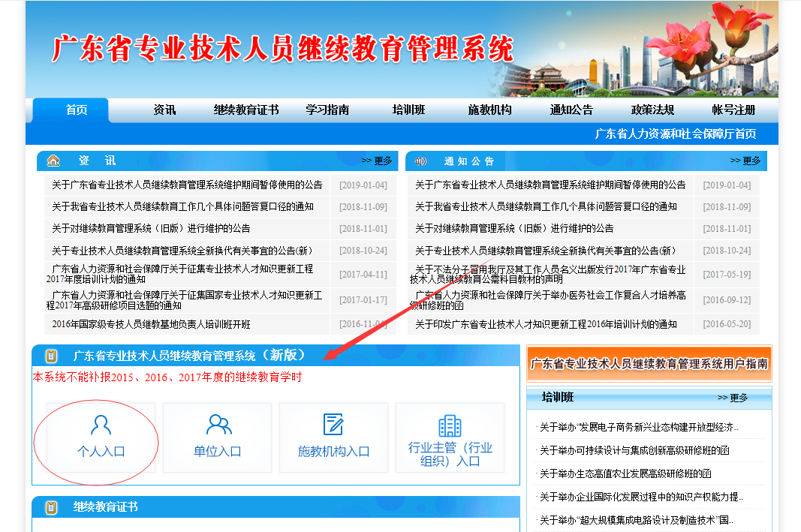This screenshot has height=532, width=801.
Task: Click the clipboard icon beside 继续教育证书 header
Action: pos(51,507)
